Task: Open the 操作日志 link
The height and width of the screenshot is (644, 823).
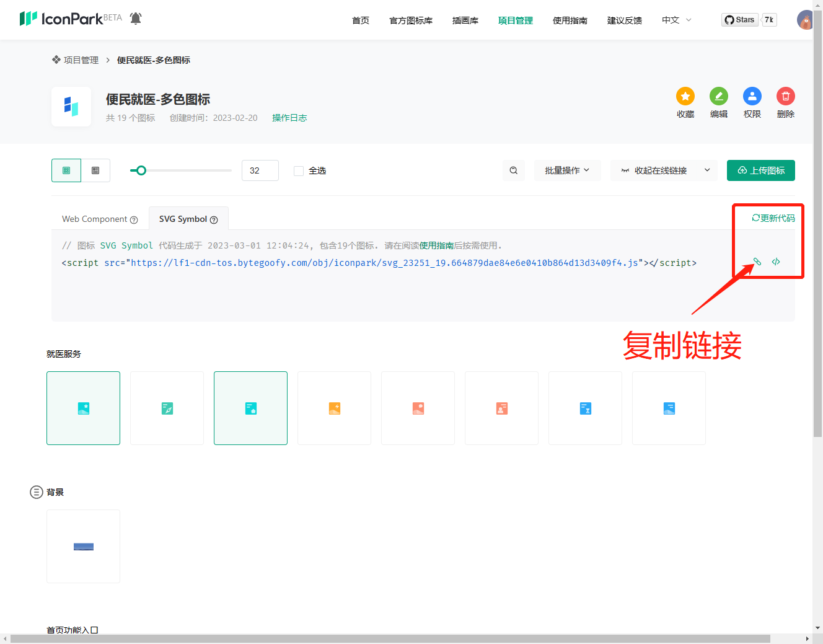Action: pyautogui.click(x=289, y=118)
